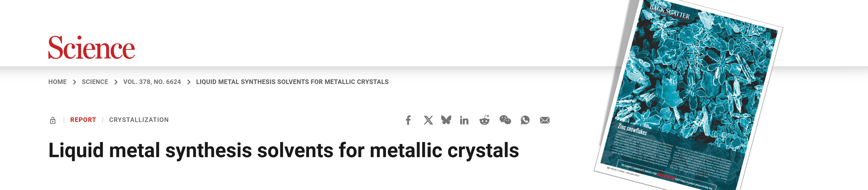This screenshot has height=190, width=868.
Task: Open the Science logo homepage
Action: click(x=91, y=47)
